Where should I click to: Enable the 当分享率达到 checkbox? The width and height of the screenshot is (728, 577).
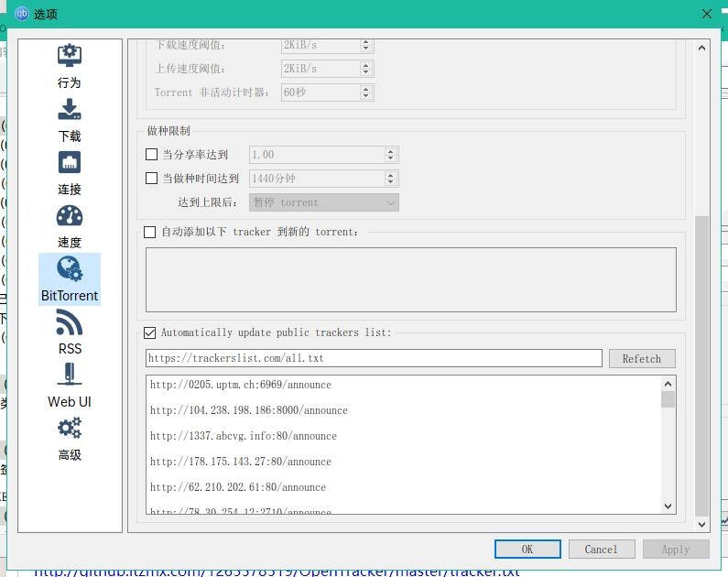(x=152, y=155)
